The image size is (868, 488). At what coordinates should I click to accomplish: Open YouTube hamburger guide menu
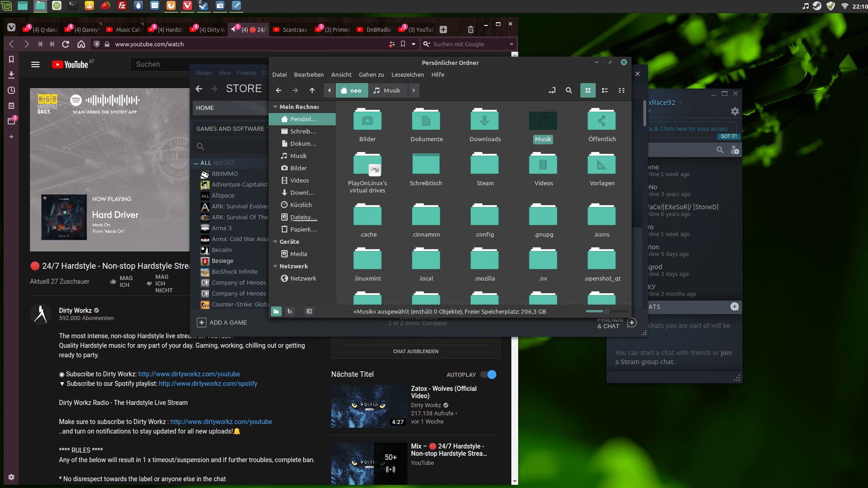tap(35, 64)
